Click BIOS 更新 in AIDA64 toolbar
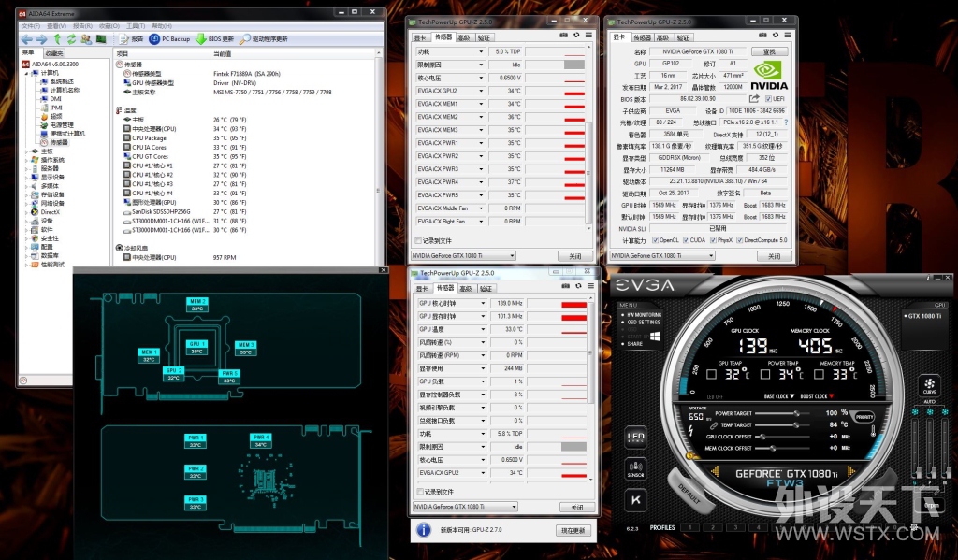 [215, 39]
